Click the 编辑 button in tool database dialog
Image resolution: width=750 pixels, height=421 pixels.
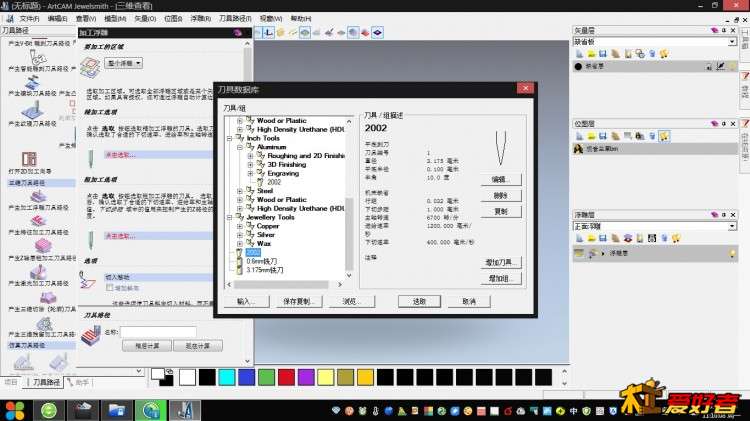(x=500, y=179)
